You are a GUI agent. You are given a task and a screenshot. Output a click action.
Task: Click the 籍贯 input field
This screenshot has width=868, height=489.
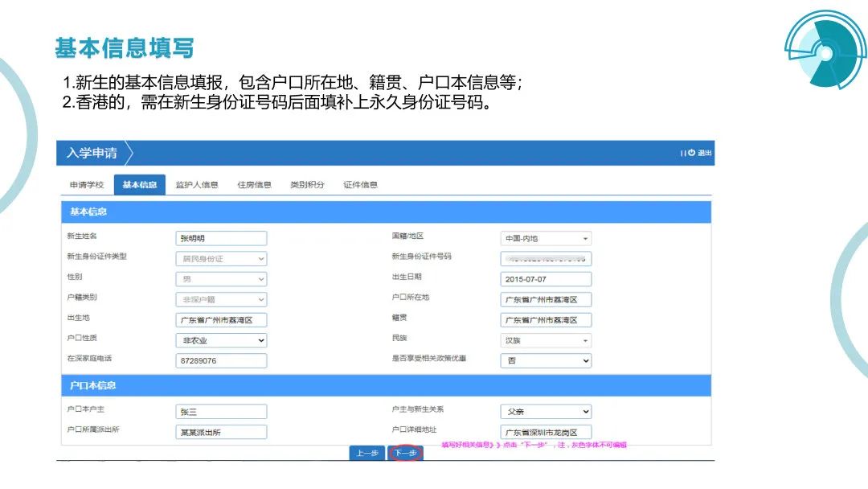pyautogui.click(x=546, y=320)
